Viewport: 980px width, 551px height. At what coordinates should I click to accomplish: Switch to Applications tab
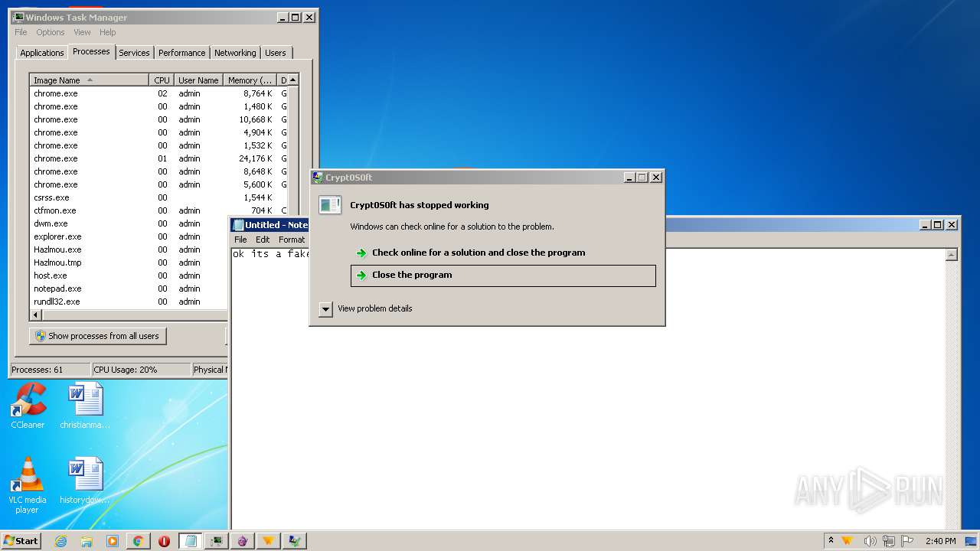[x=42, y=53]
